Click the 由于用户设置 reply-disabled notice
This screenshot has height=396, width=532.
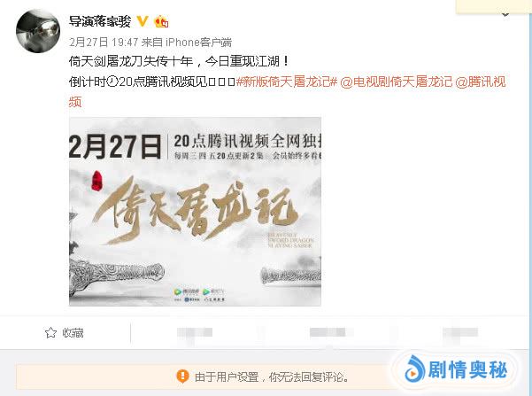(272, 377)
